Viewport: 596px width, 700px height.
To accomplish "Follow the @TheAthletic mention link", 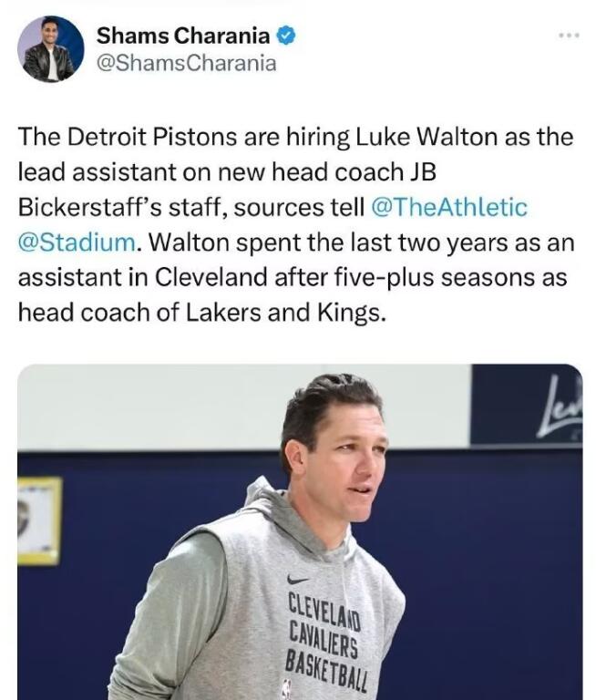I will 450,208.
